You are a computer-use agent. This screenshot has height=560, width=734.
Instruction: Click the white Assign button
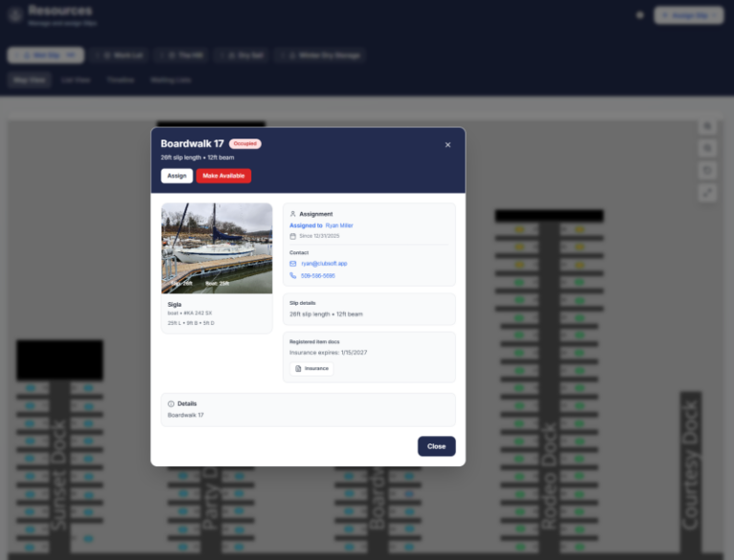coord(177,176)
